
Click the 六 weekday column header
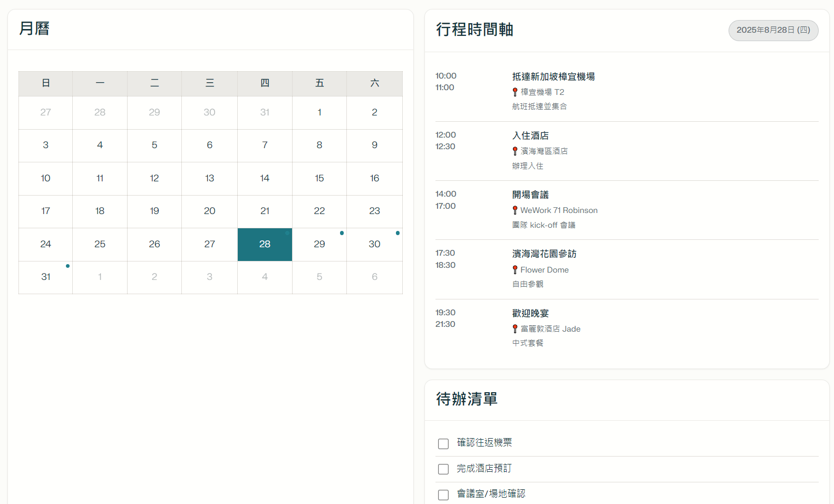point(374,83)
